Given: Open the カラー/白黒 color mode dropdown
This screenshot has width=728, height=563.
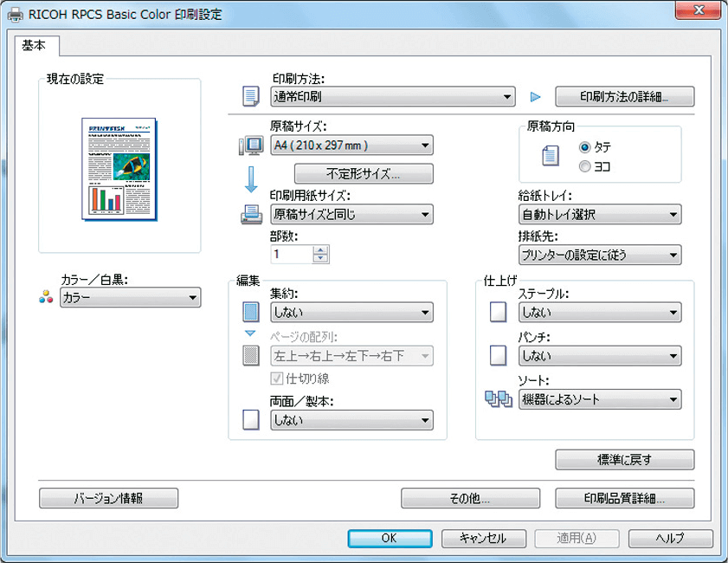Looking at the screenshot, I should click(x=130, y=299).
